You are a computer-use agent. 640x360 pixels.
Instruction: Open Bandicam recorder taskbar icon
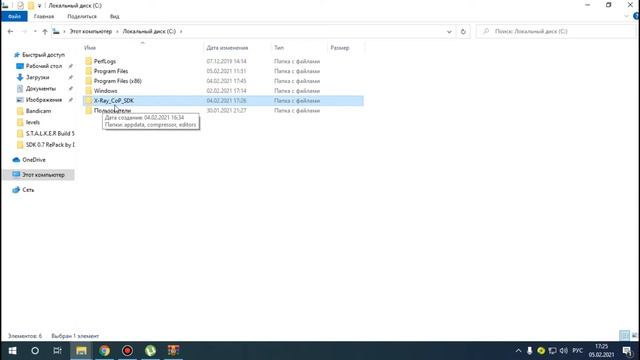coord(127,351)
